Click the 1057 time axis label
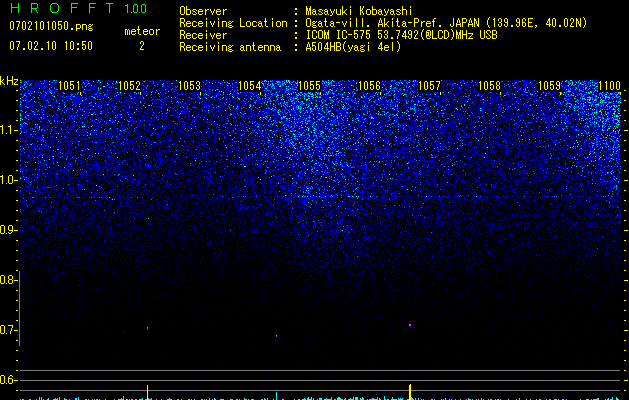Viewport: 629px width, 400px height. (430, 86)
